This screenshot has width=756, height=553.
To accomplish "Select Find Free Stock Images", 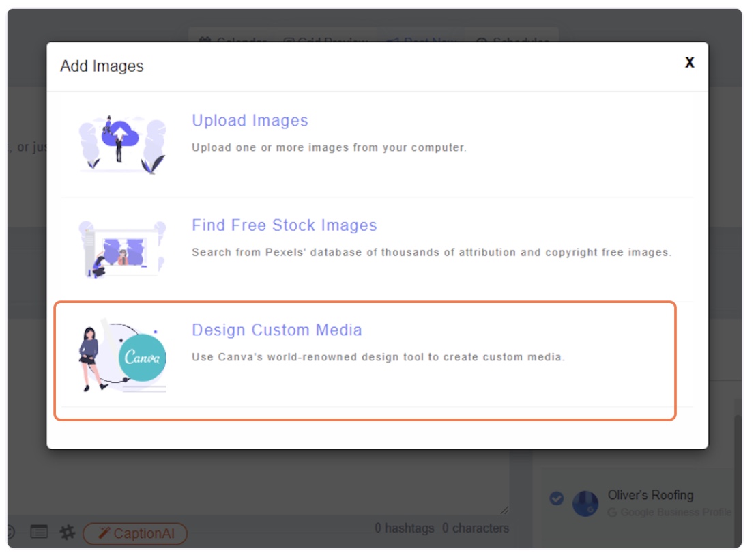I will [284, 225].
